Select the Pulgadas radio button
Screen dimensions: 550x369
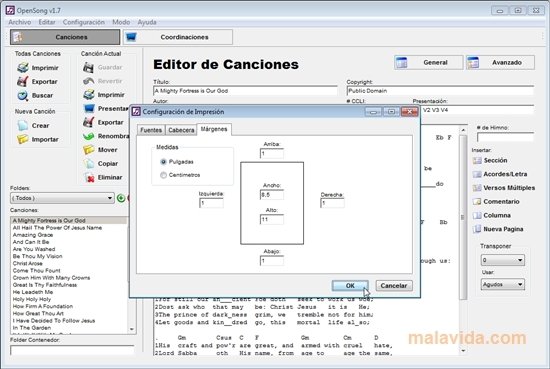pyautogui.click(x=163, y=162)
